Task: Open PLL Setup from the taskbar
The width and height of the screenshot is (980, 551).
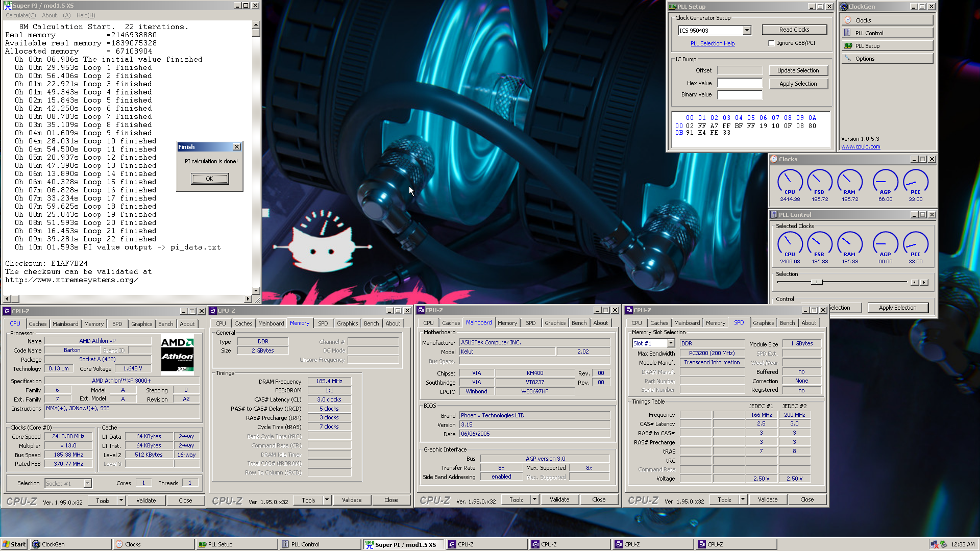Action: [x=237, y=544]
